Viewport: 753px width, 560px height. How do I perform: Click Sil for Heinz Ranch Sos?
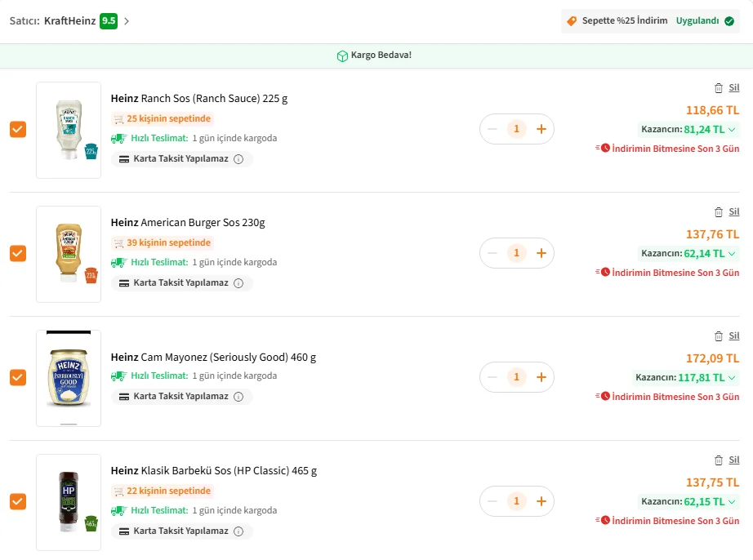[x=733, y=88]
